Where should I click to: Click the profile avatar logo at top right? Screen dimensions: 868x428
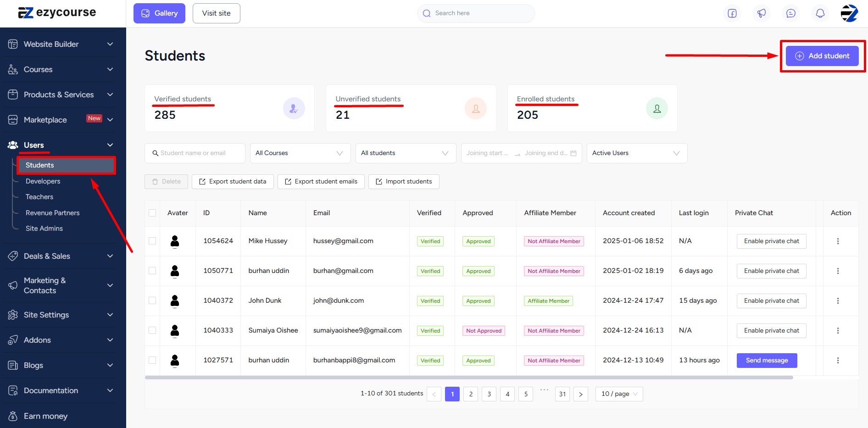pos(849,13)
